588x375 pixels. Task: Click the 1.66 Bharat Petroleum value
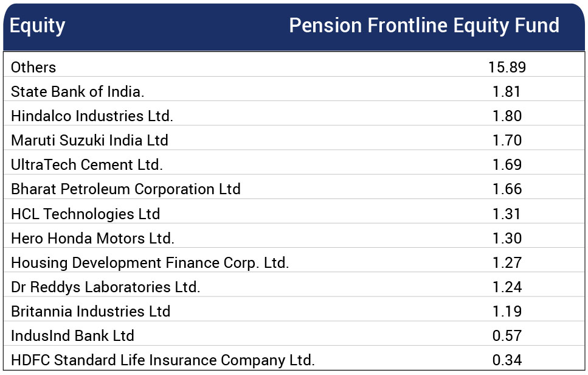(507, 189)
